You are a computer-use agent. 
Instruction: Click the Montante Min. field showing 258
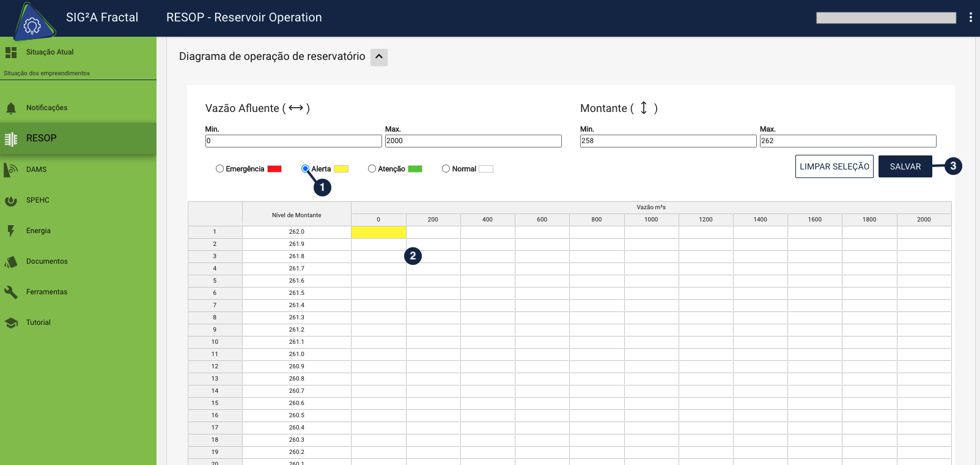(x=668, y=141)
